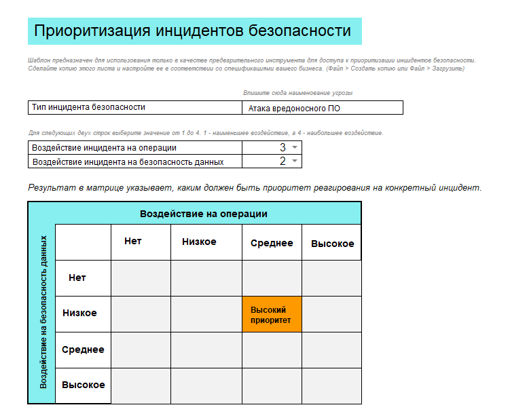Select the 'Среднее' row header
The width and height of the screenshot is (527, 420).
(83, 349)
